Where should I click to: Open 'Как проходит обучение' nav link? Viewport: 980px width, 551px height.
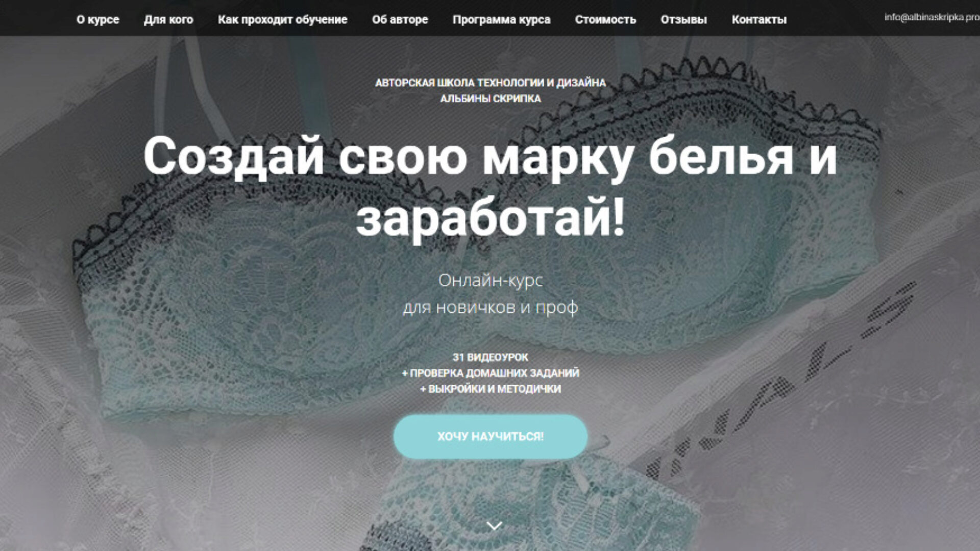282,19
